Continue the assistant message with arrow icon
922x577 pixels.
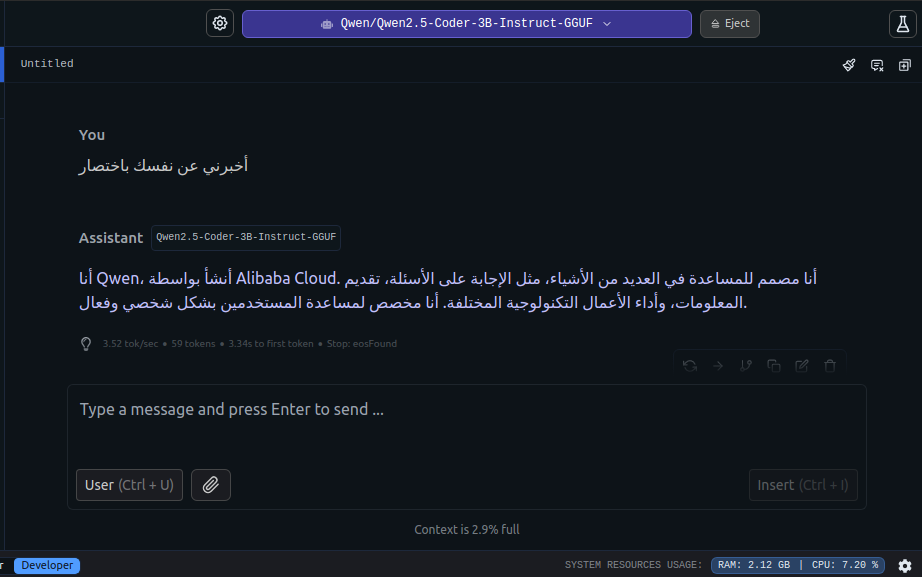click(718, 366)
